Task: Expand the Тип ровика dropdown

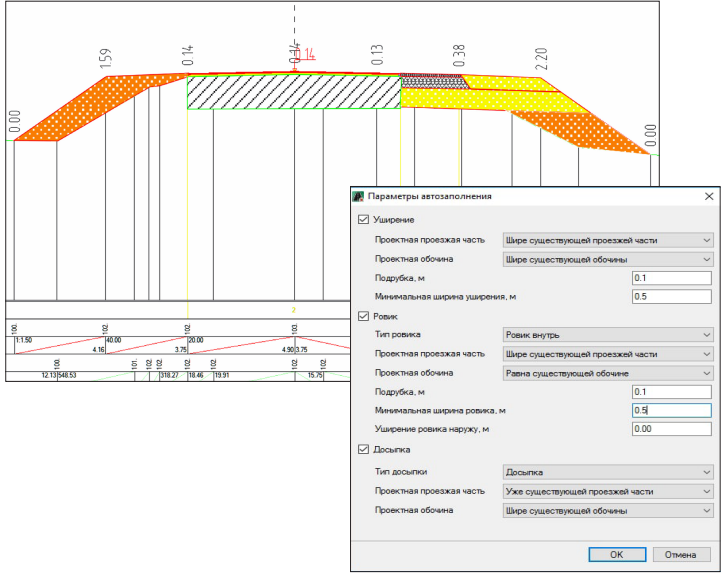Action: click(608, 335)
